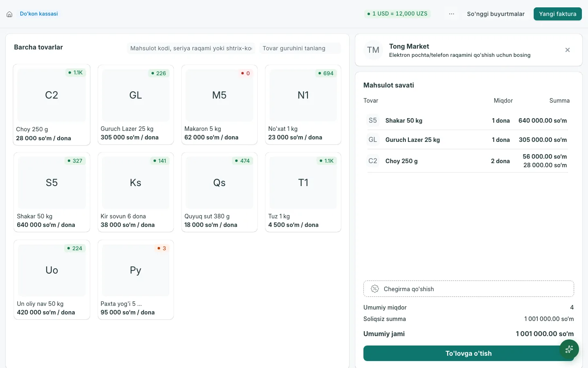Click the TM customer avatar
Screen dimensions: 588x368
(x=373, y=50)
